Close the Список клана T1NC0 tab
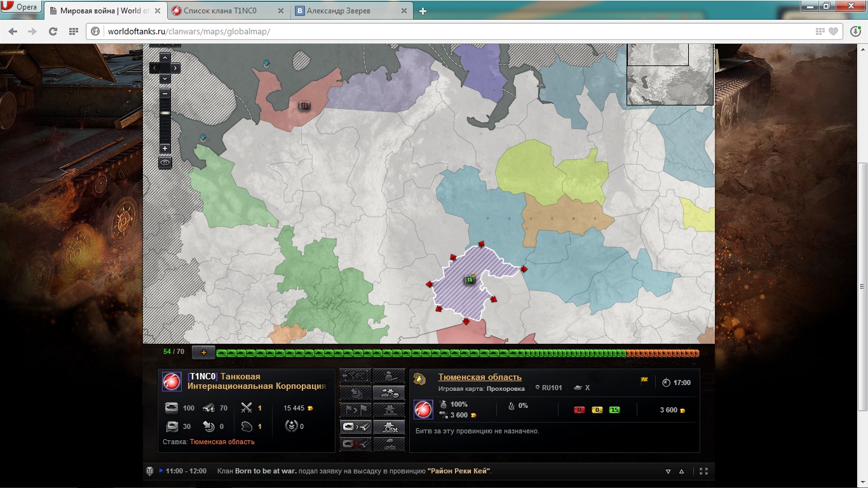Image resolution: width=868 pixels, height=488 pixels. [x=280, y=11]
